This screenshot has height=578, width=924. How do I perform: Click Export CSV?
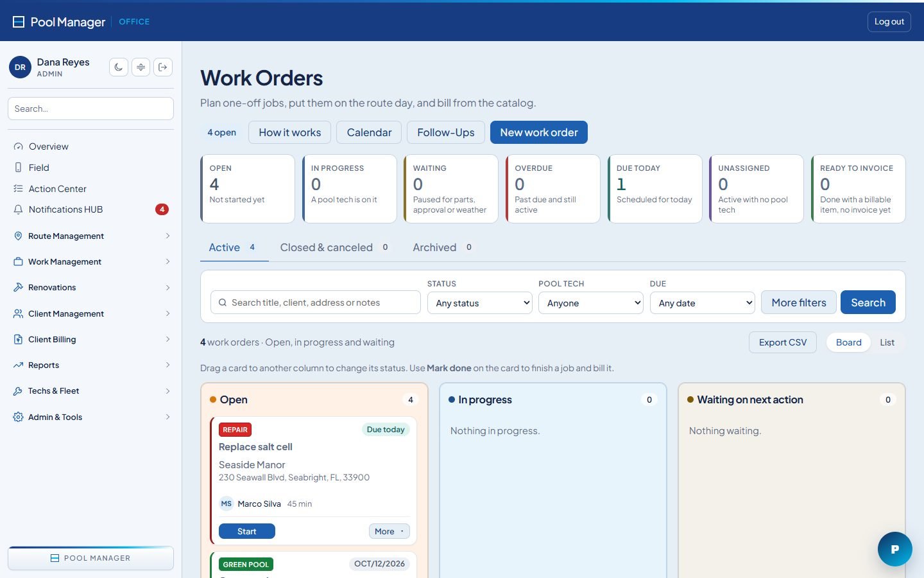pos(783,342)
